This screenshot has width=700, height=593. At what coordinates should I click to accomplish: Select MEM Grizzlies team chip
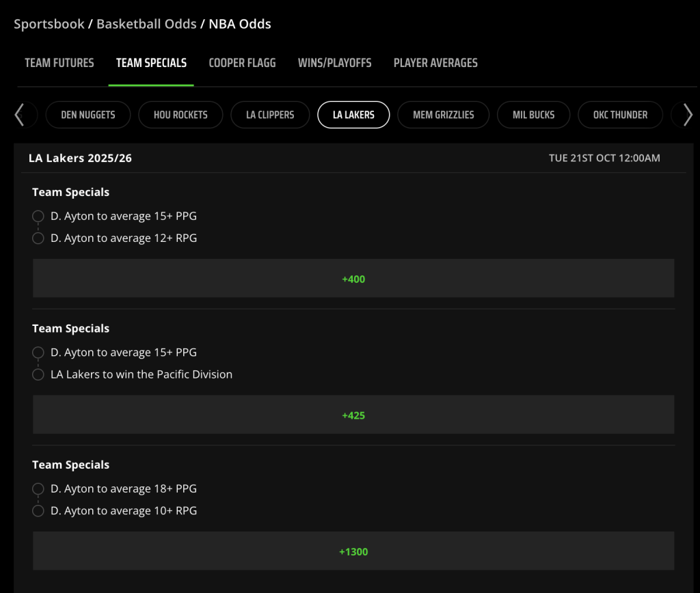(443, 115)
